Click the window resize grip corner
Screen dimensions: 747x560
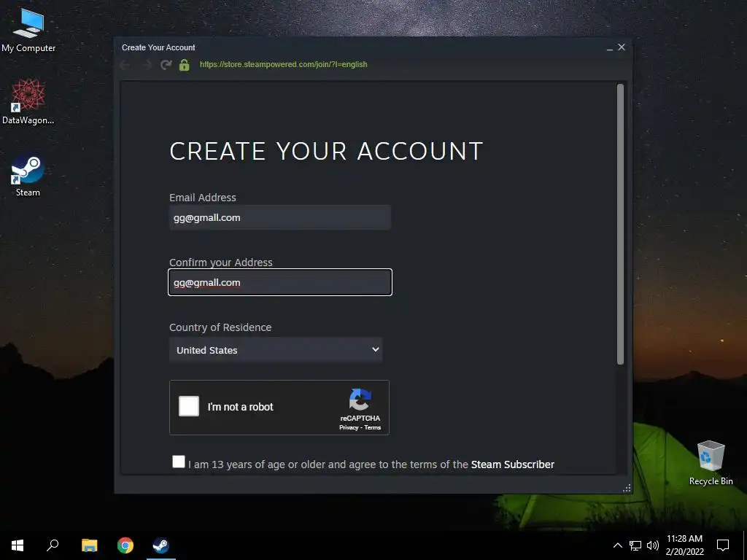pos(627,488)
